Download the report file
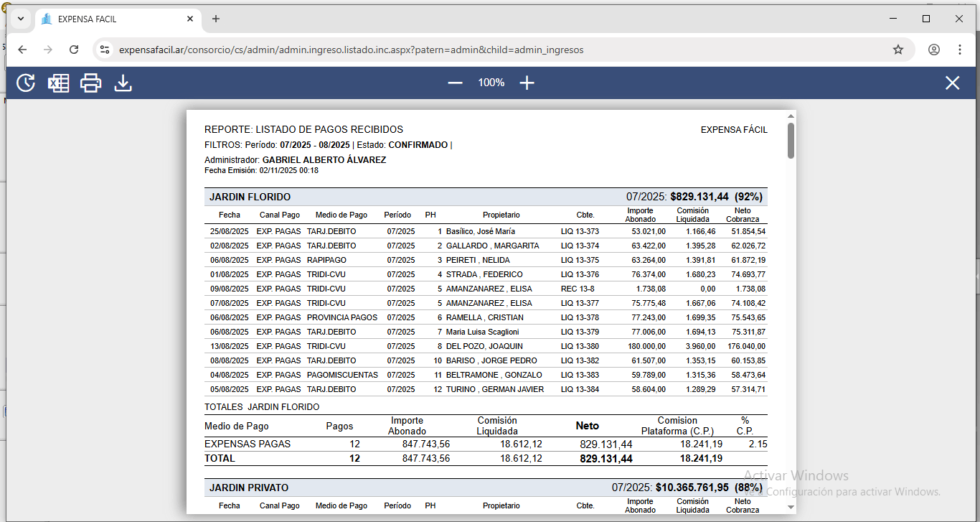The height and width of the screenshot is (522, 980). click(x=123, y=83)
